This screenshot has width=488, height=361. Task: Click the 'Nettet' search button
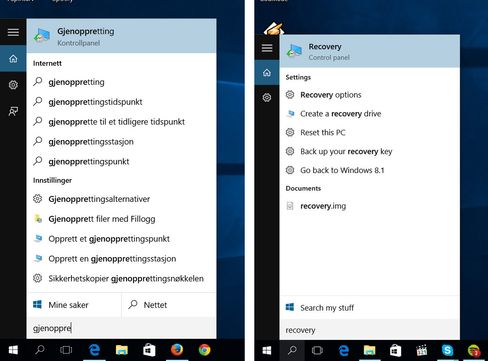[x=169, y=305]
